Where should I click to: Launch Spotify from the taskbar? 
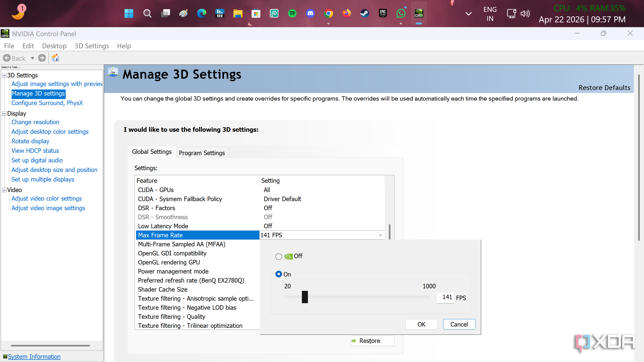tap(292, 13)
